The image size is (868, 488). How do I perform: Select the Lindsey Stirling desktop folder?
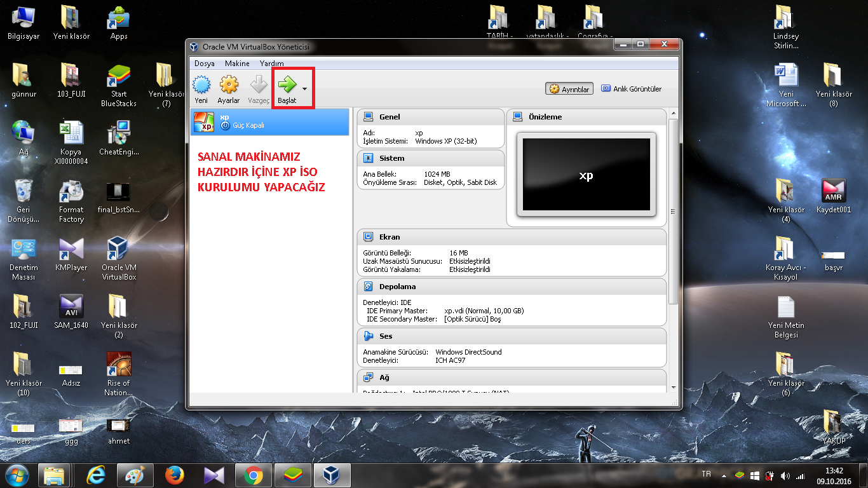point(786,27)
